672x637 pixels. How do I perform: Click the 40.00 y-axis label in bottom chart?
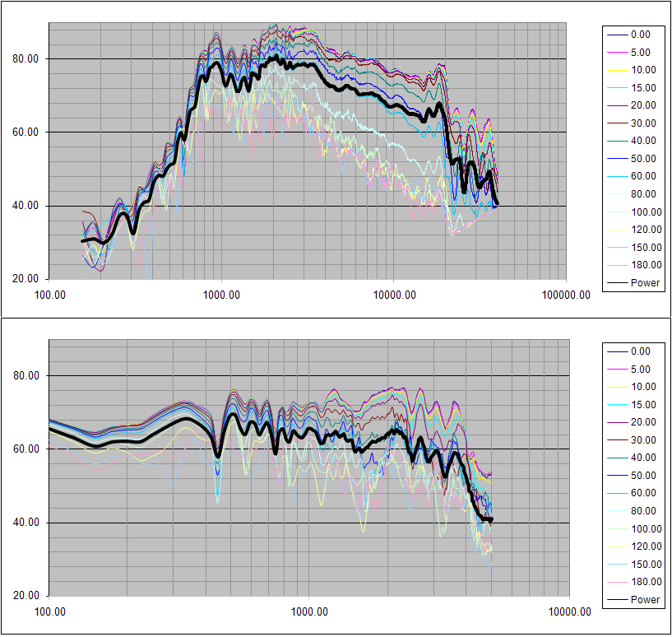point(25,523)
